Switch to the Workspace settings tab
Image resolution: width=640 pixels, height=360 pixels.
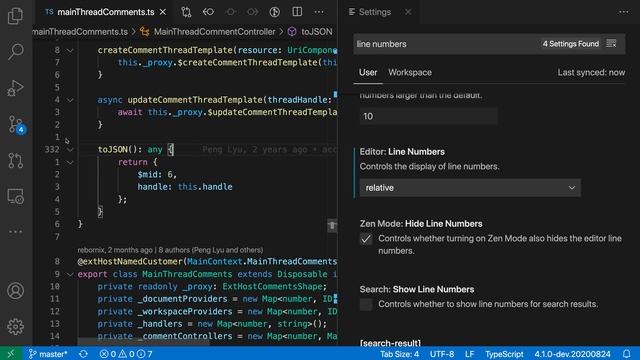410,72
